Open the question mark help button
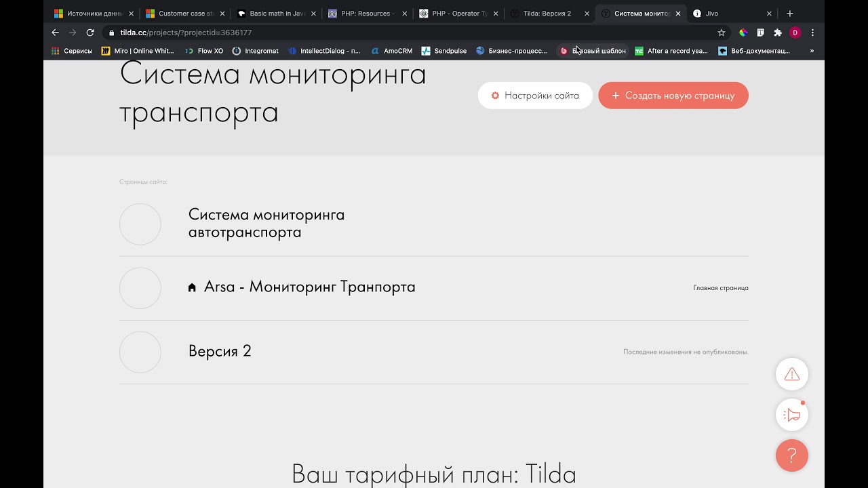 point(791,455)
